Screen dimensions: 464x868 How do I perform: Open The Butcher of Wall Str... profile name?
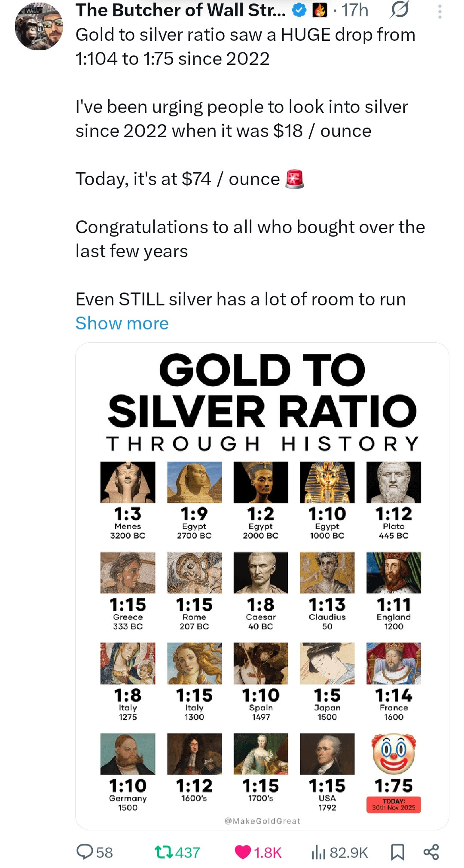point(180,10)
